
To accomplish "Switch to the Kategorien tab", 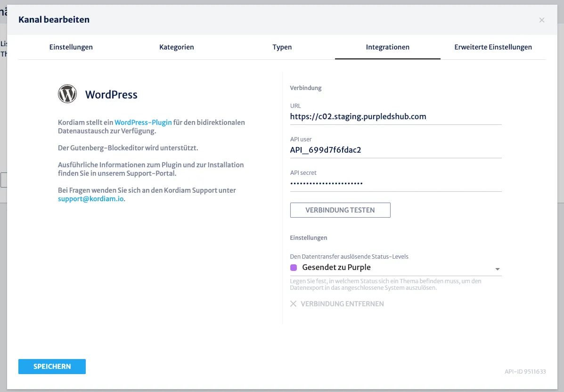I will (x=177, y=47).
